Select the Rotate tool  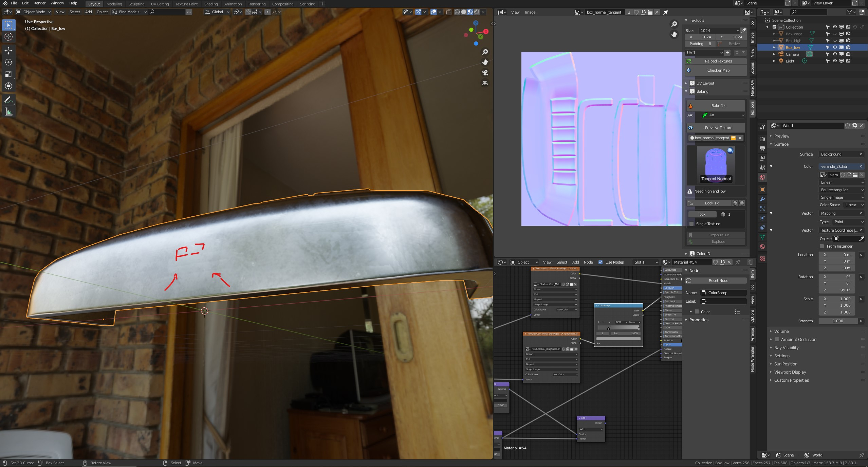[x=8, y=62]
